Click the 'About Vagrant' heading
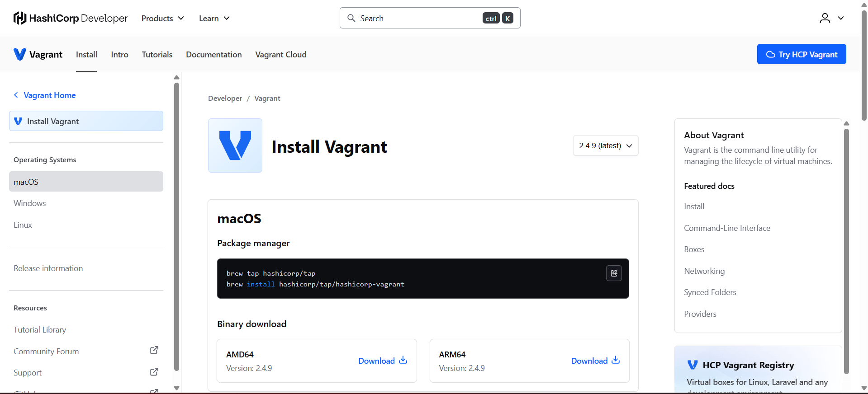Viewport: 868px width, 394px height. point(714,135)
